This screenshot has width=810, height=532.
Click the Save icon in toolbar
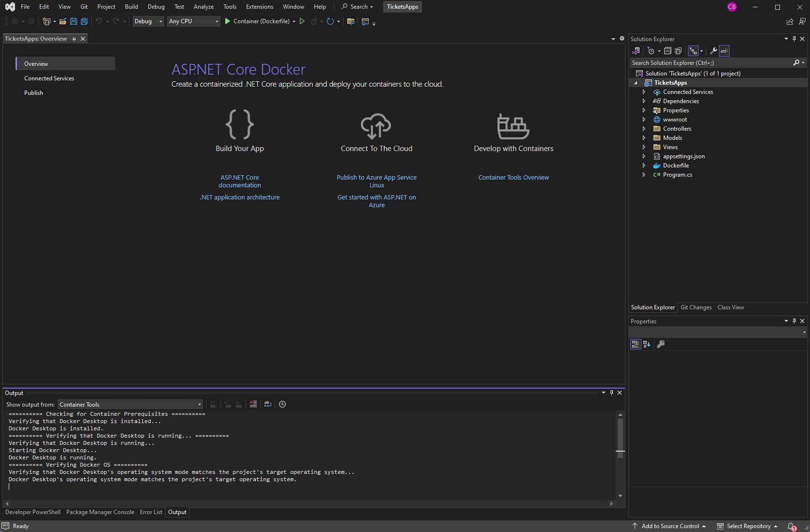click(74, 21)
